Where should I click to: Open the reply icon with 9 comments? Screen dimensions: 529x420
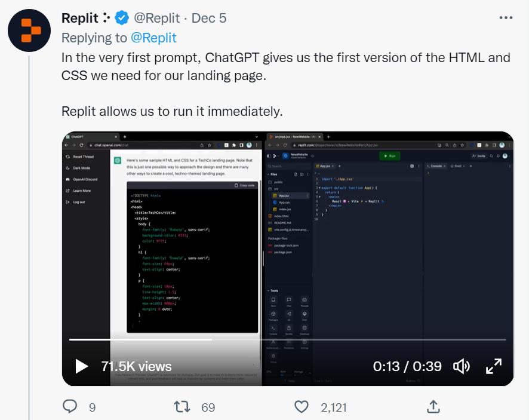pyautogui.click(x=70, y=406)
